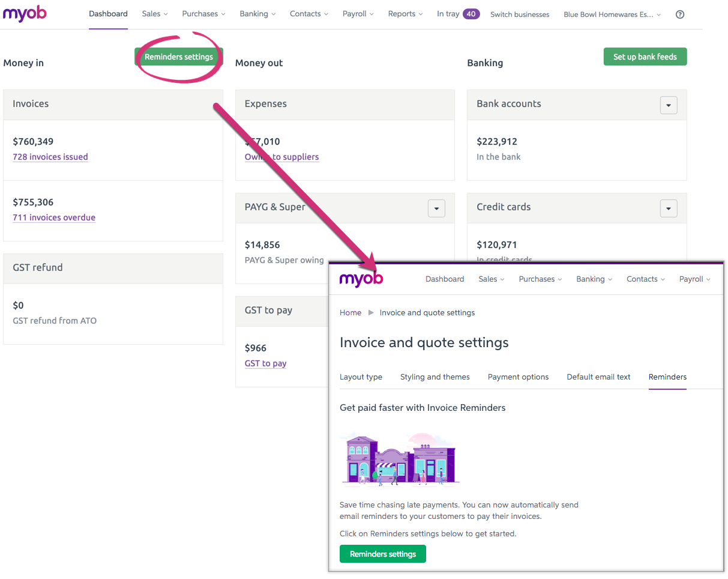Open the PAYG & Super card dropdown
The width and height of the screenshot is (728, 579).
coord(436,208)
